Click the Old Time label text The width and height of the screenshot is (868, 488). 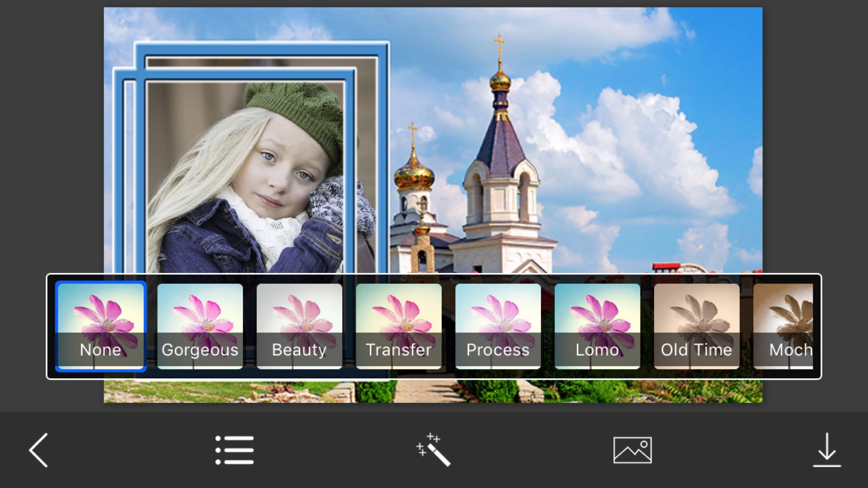tap(696, 350)
